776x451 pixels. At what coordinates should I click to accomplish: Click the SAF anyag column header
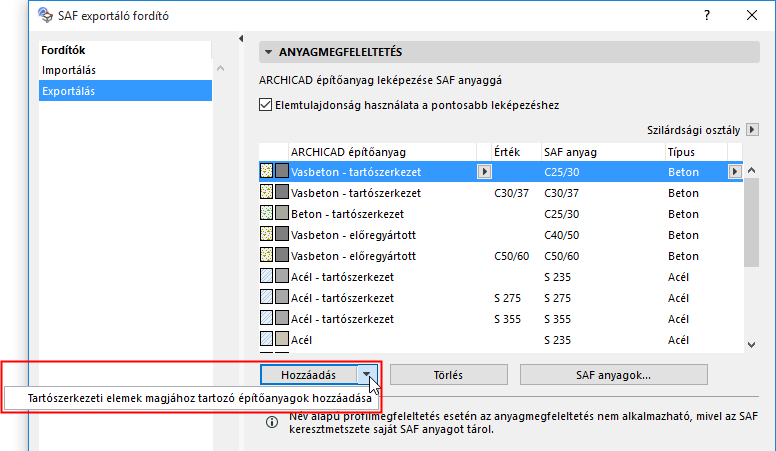[603, 152]
